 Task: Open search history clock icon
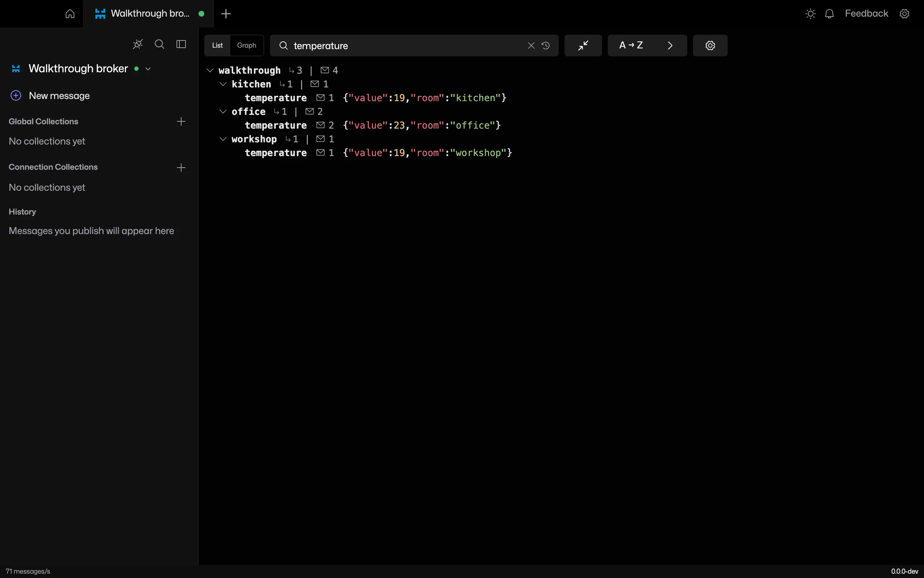(x=546, y=46)
